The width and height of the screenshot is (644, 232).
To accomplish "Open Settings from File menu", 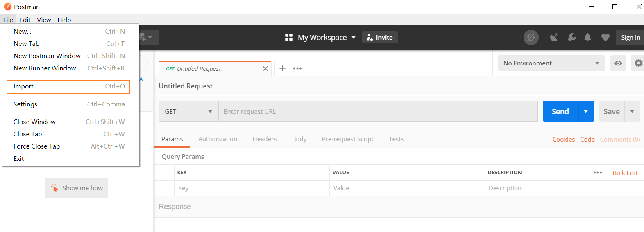I will tap(70, 104).
